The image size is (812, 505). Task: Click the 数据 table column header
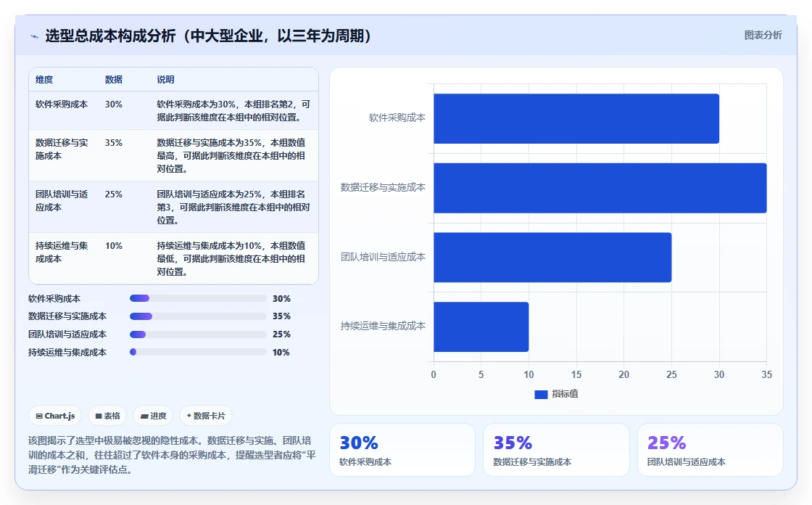[x=113, y=79]
